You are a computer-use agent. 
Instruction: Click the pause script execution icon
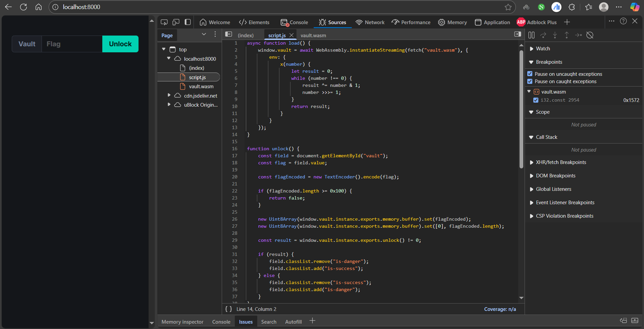click(531, 35)
